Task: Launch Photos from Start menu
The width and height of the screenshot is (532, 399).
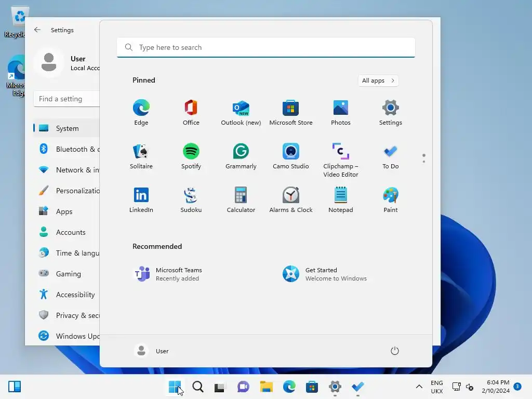Action: [x=341, y=113]
